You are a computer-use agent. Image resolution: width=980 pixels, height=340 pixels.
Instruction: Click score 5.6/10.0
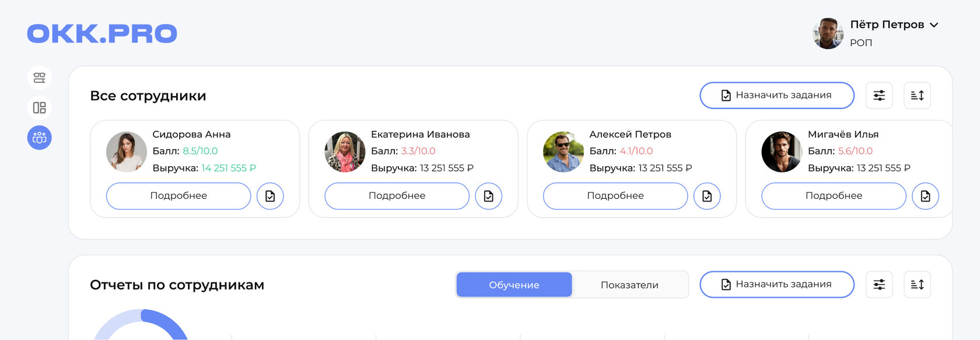(x=855, y=151)
